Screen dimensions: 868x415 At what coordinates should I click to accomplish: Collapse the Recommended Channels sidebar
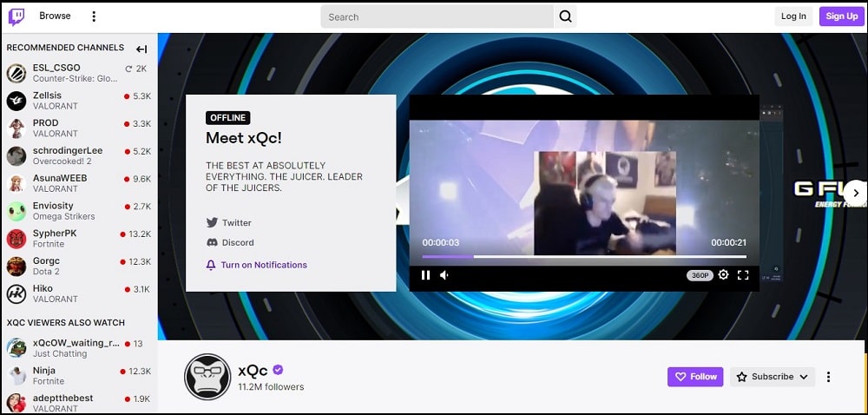point(141,49)
